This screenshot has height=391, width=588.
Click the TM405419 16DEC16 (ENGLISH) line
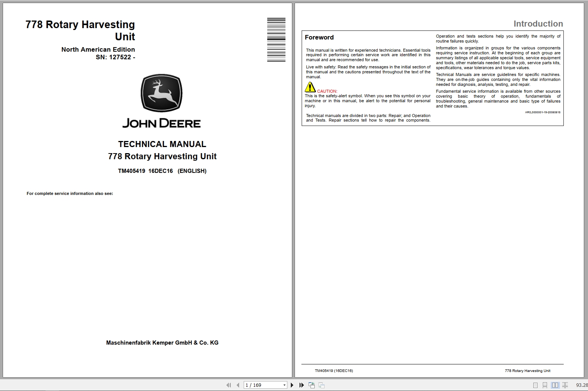162,171
